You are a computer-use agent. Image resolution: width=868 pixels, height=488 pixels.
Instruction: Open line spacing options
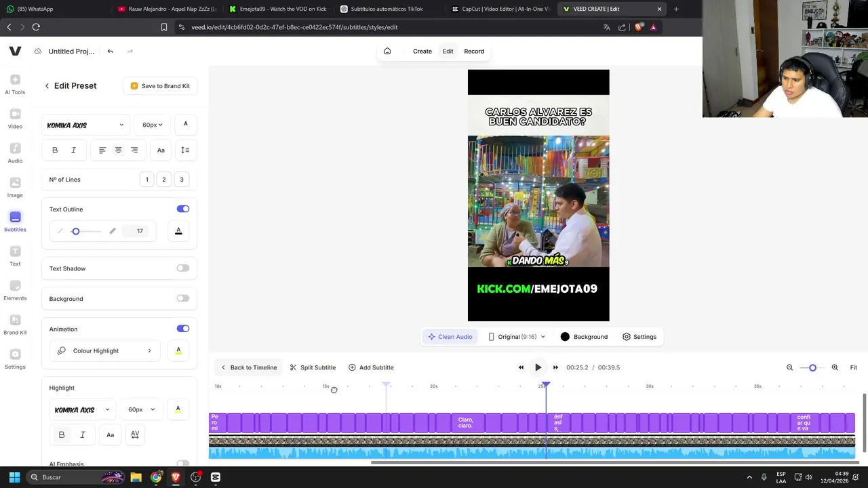coord(185,150)
